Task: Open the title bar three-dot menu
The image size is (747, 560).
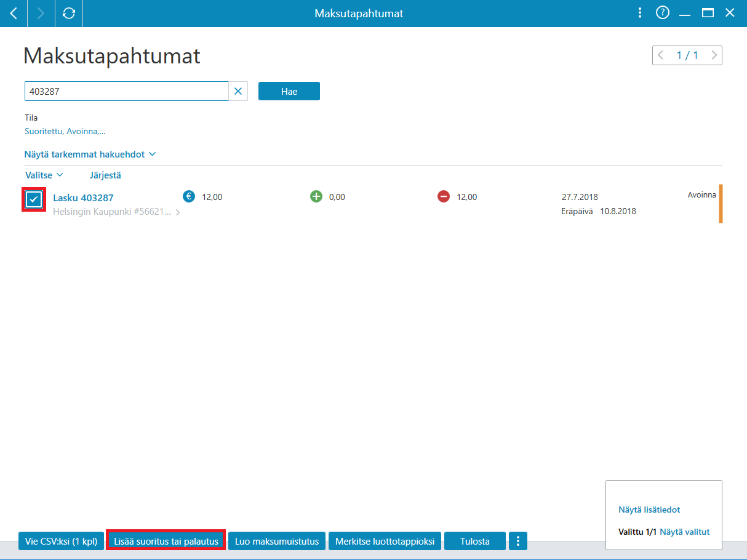Action: click(x=640, y=13)
